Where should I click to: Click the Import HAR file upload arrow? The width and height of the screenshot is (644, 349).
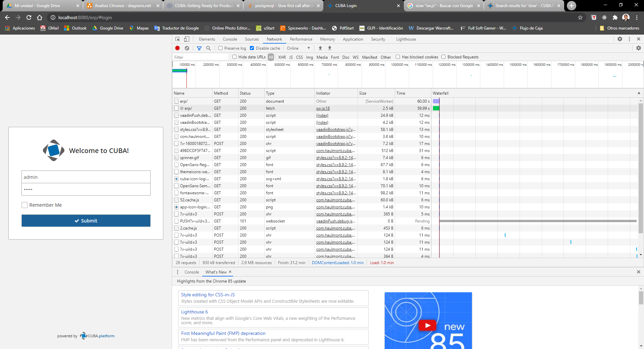click(x=320, y=48)
